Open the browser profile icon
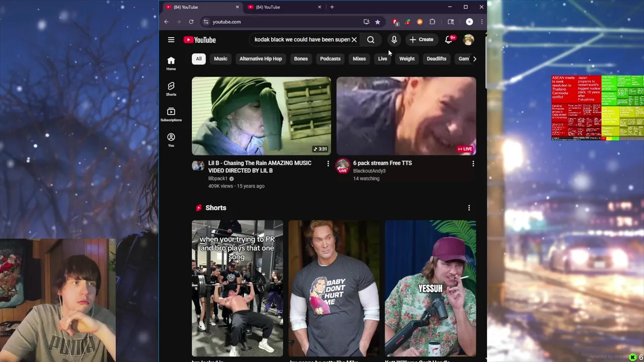Screen dimensions: 644x362 point(469,22)
